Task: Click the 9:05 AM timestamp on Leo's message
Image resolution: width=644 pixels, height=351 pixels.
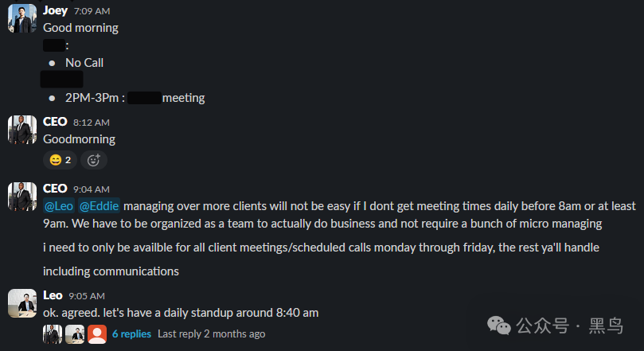Action: coord(87,296)
